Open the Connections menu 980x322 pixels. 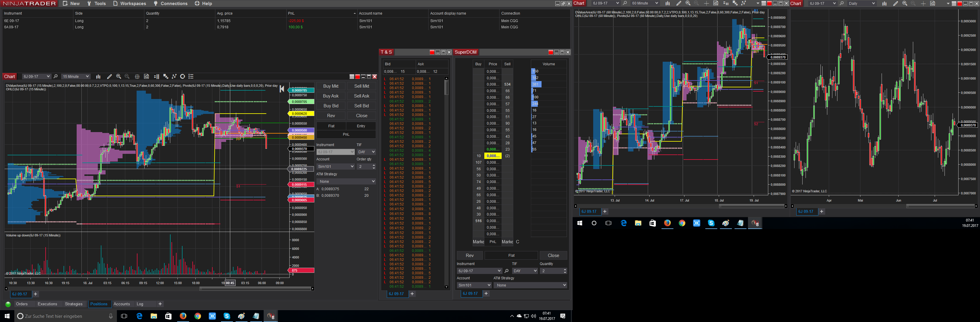click(170, 3)
